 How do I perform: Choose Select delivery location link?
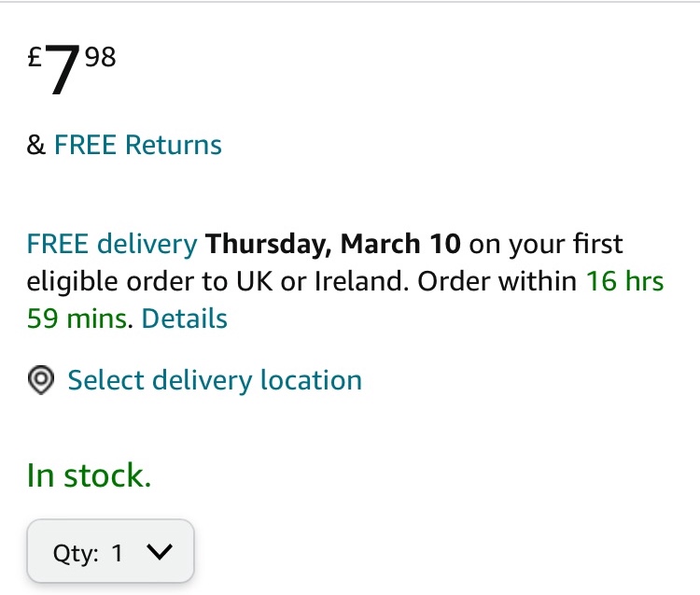tap(215, 381)
